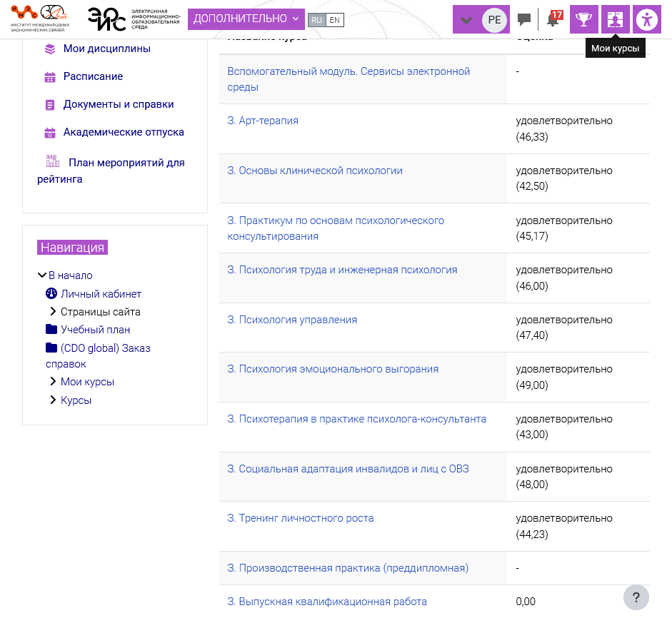Click the Расписание calendar icon
Image resolution: width=672 pixels, height=633 pixels.
[50, 77]
